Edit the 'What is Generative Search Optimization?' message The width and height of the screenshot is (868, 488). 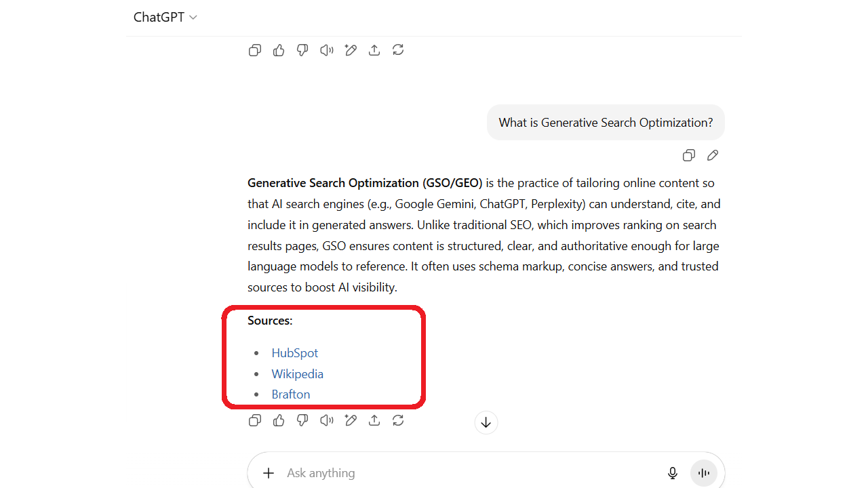713,156
